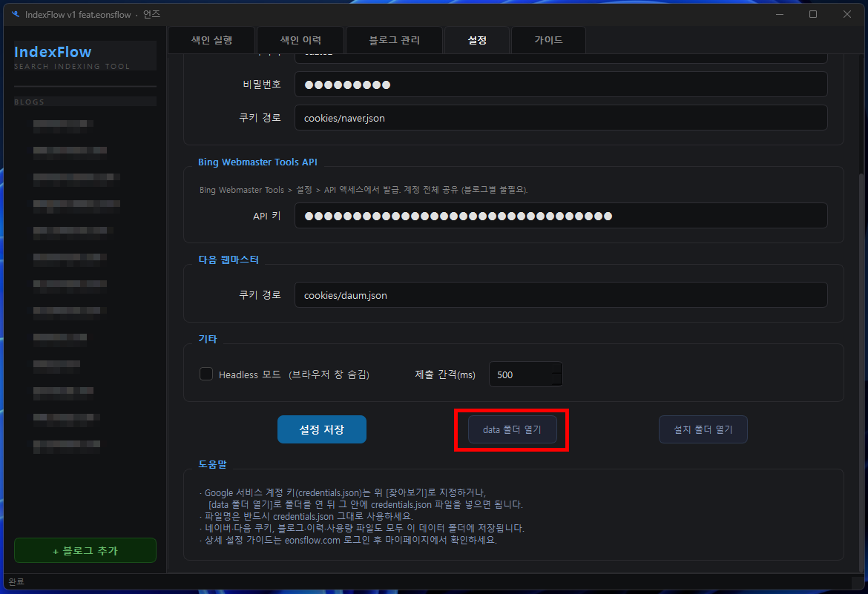This screenshot has height=594, width=868.
Task: Click the + 블로그 추가 button
Action: (x=85, y=551)
